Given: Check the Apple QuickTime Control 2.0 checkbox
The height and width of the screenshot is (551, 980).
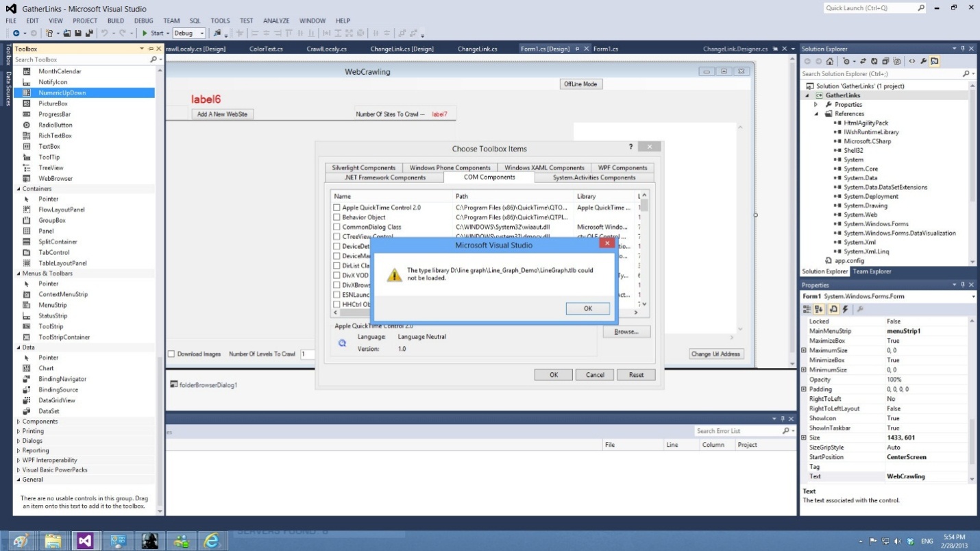Looking at the screenshot, I should 336,208.
